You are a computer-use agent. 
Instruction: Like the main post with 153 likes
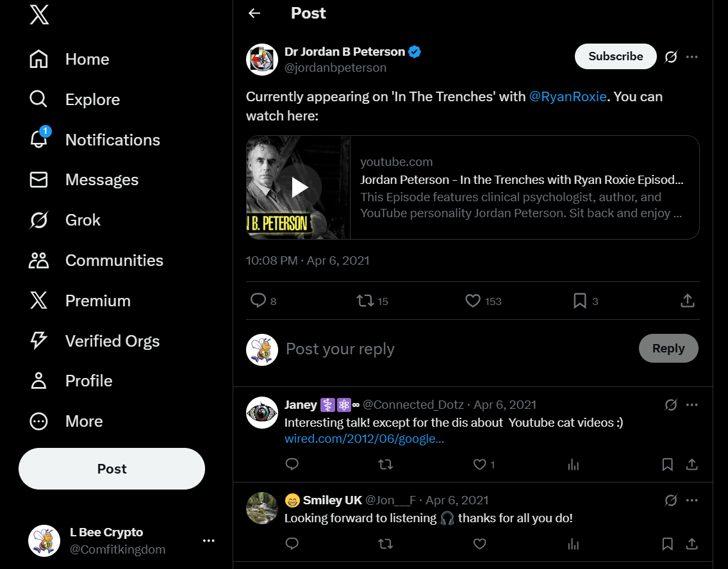click(x=473, y=301)
